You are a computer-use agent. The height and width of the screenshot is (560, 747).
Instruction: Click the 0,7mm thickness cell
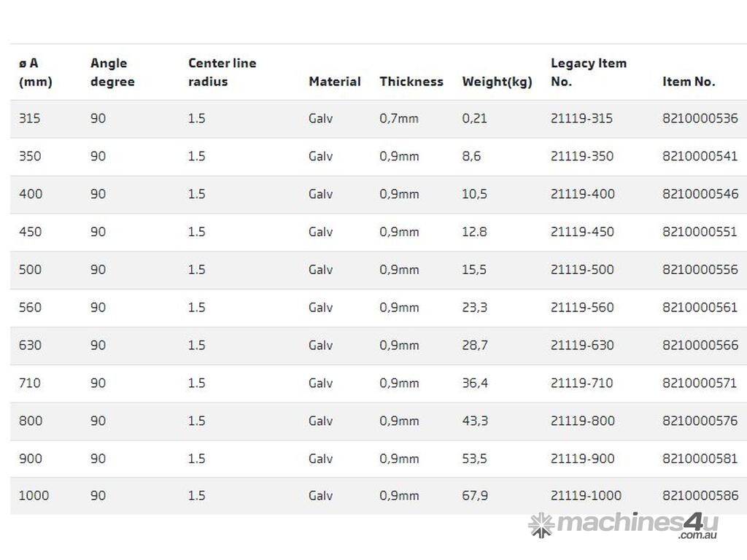(399, 118)
